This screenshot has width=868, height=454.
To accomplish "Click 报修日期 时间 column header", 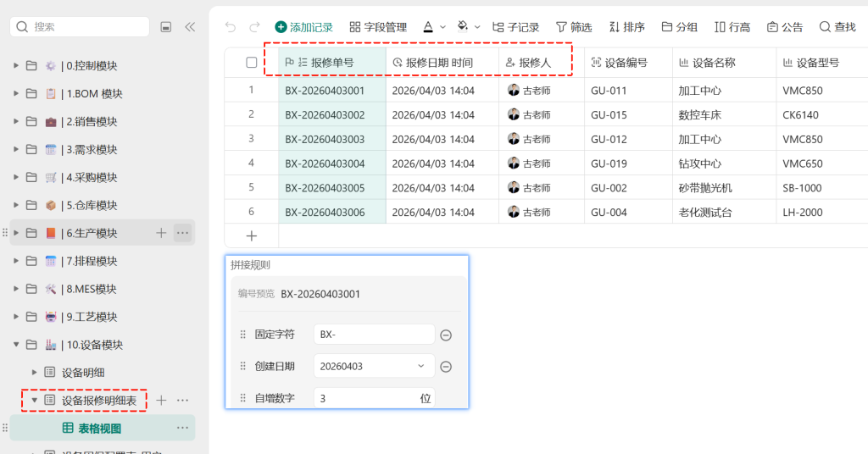I will (x=442, y=63).
